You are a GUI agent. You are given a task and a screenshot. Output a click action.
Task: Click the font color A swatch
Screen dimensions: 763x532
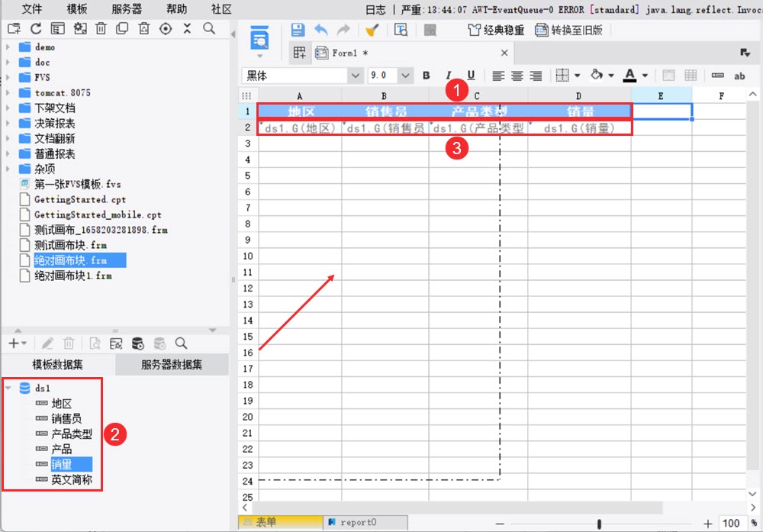click(x=629, y=76)
